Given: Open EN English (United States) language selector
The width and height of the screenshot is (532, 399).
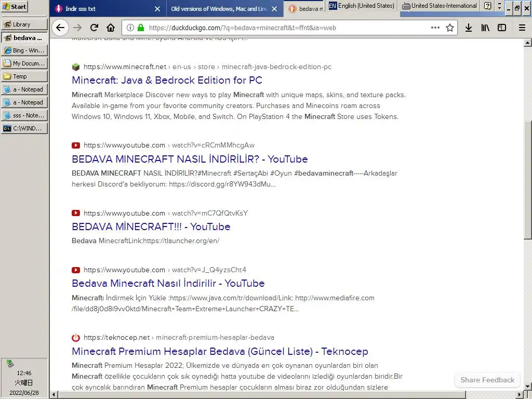Looking at the screenshot, I should click(x=362, y=6).
